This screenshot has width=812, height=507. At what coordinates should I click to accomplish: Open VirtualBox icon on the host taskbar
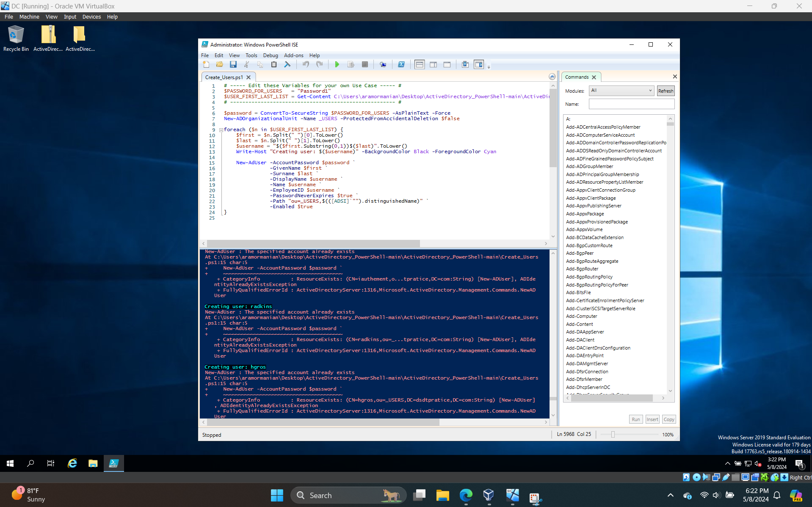pyautogui.click(x=489, y=495)
